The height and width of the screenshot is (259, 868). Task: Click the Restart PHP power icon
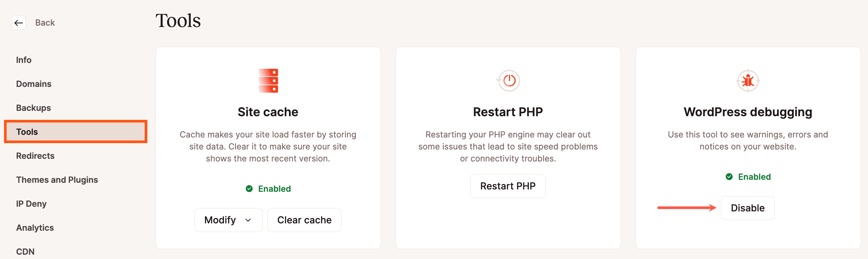(507, 81)
